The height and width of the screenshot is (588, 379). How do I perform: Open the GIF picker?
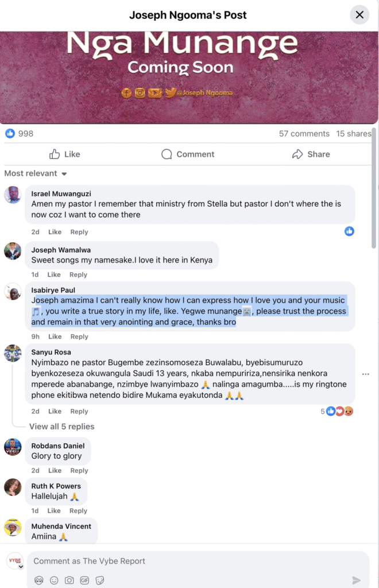84,580
